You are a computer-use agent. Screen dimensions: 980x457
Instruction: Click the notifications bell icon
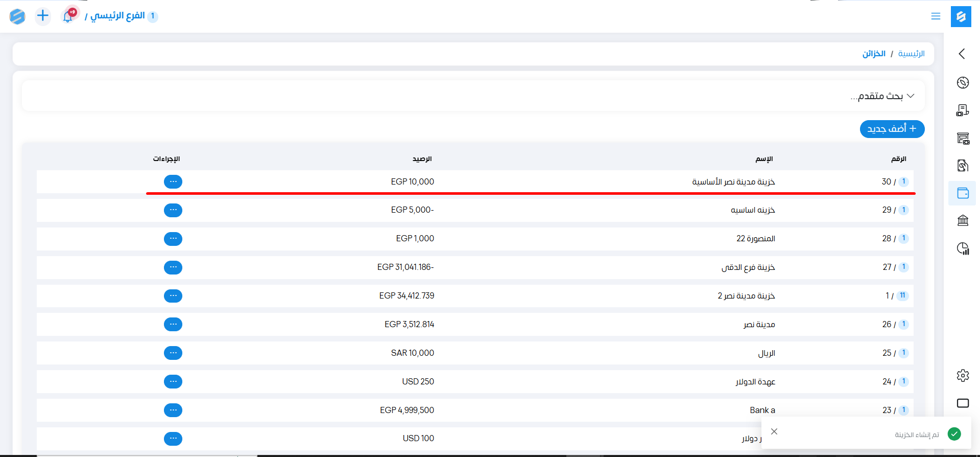tap(68, 16)
